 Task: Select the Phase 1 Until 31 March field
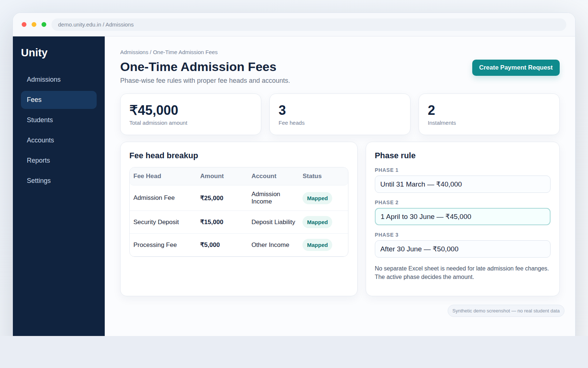(462, 184)
